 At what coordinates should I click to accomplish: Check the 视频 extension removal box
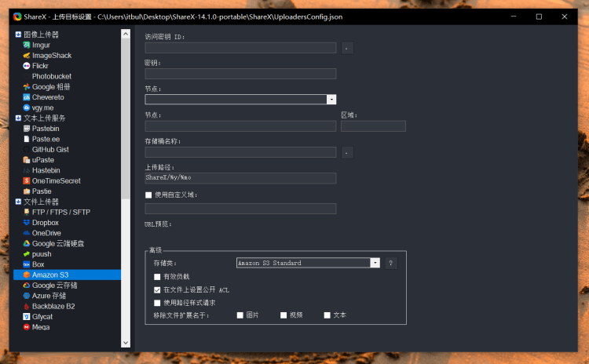pyautogui.click(x=284, y=315)
